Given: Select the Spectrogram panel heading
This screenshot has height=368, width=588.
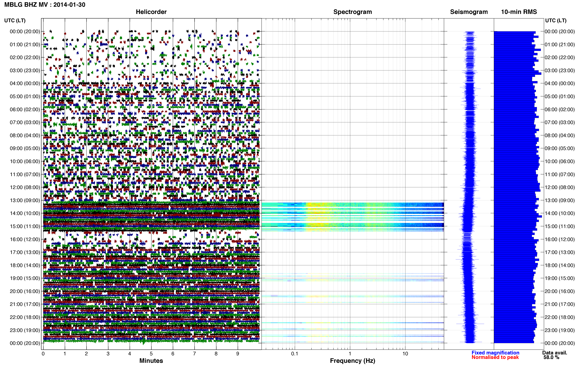Looking at the screenshot, I should tap(352, 12).
